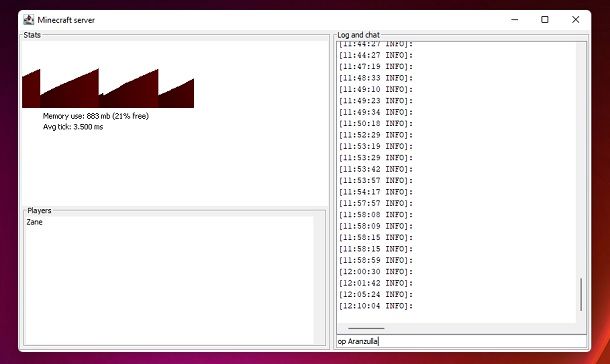This screenshot has height=364, width=610.
Task: Click the log entry at 11:49:34
Action: tap(376, 112)
